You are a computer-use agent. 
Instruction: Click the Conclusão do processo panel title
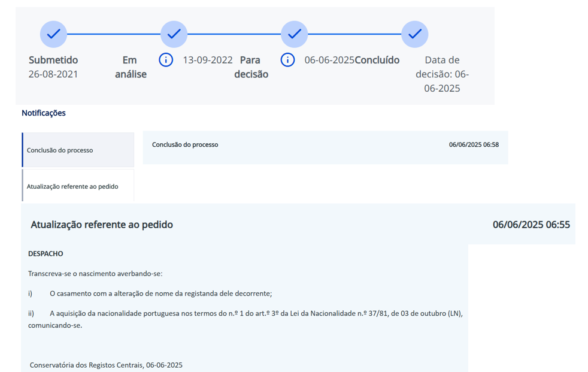click(185, 145)
